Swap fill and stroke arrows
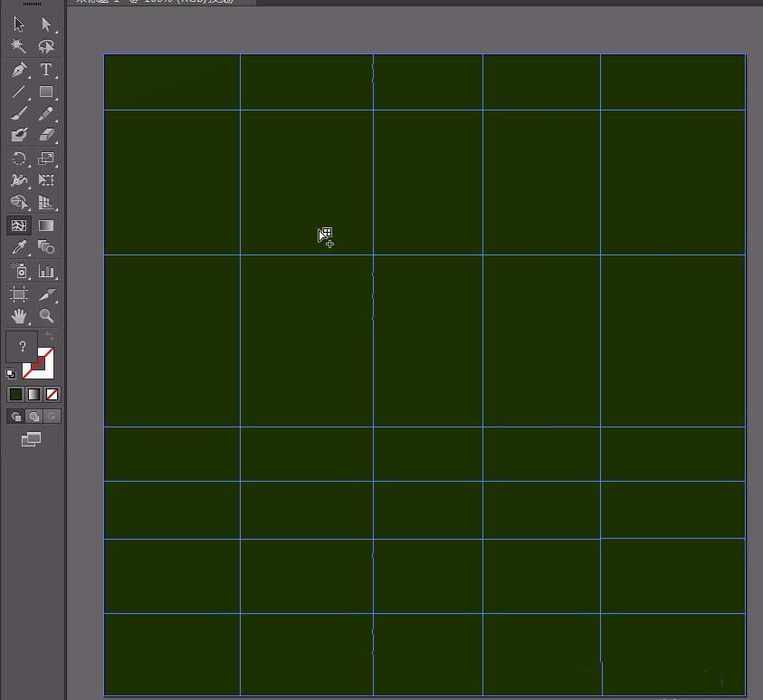Viewport: 763px width, 700px height. tap(49, 336)
